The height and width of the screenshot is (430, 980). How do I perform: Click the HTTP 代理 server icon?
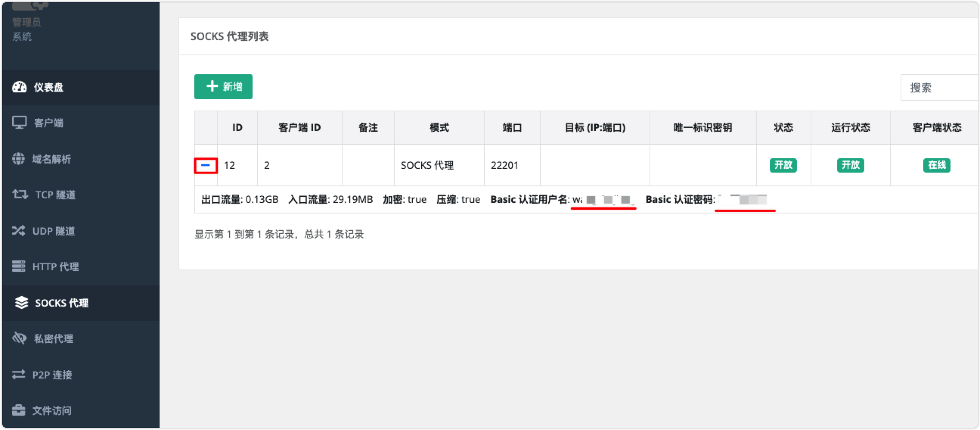click(19, 266)
